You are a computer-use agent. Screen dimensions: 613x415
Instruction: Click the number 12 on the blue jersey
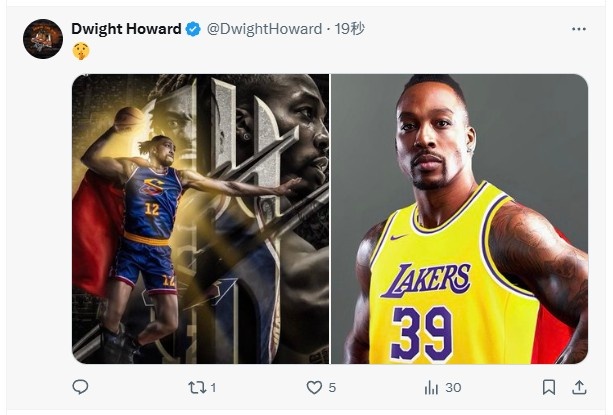(150, 208)
